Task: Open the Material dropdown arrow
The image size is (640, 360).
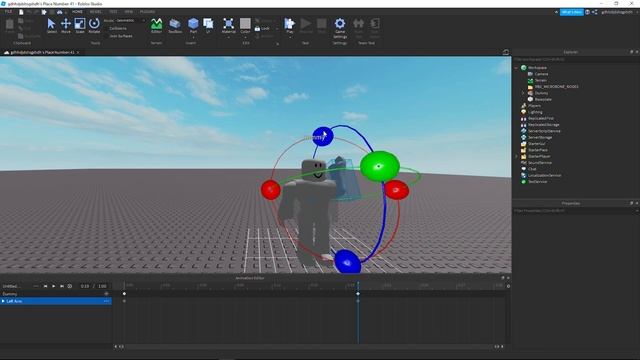Action: pyautogui.click(x=229, y=37)
